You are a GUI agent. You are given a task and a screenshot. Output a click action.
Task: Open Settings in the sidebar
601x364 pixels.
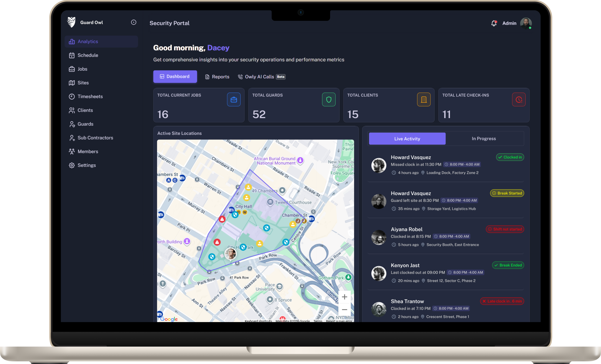coord(86,165)
